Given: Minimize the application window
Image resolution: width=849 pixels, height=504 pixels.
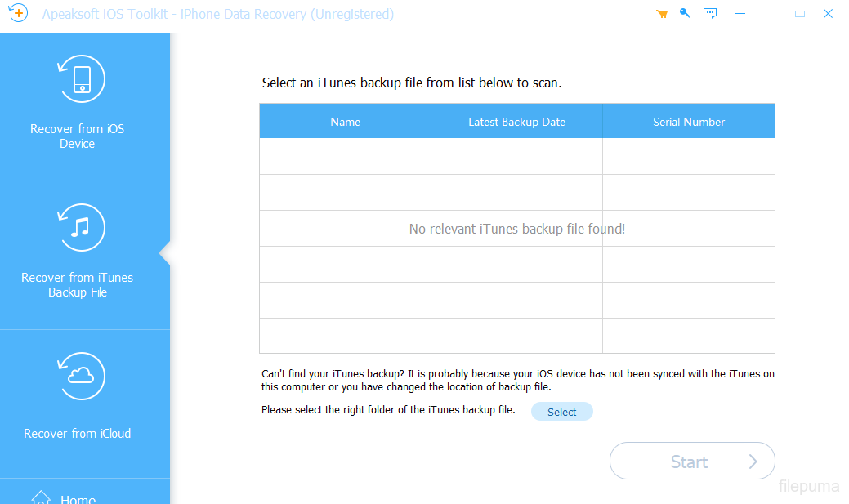Looking at the screenshot, I should click(772, 14).
